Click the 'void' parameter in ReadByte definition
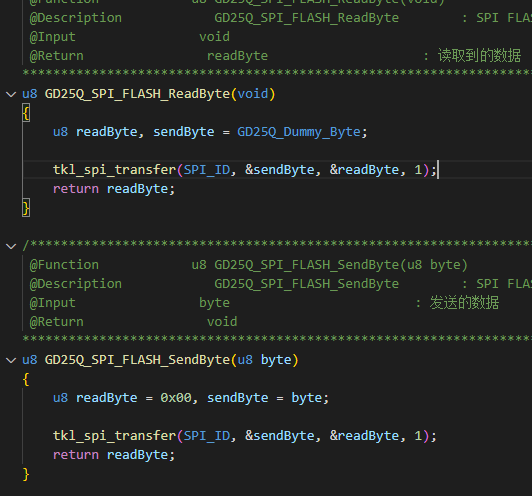 click(x=252, y=94)
